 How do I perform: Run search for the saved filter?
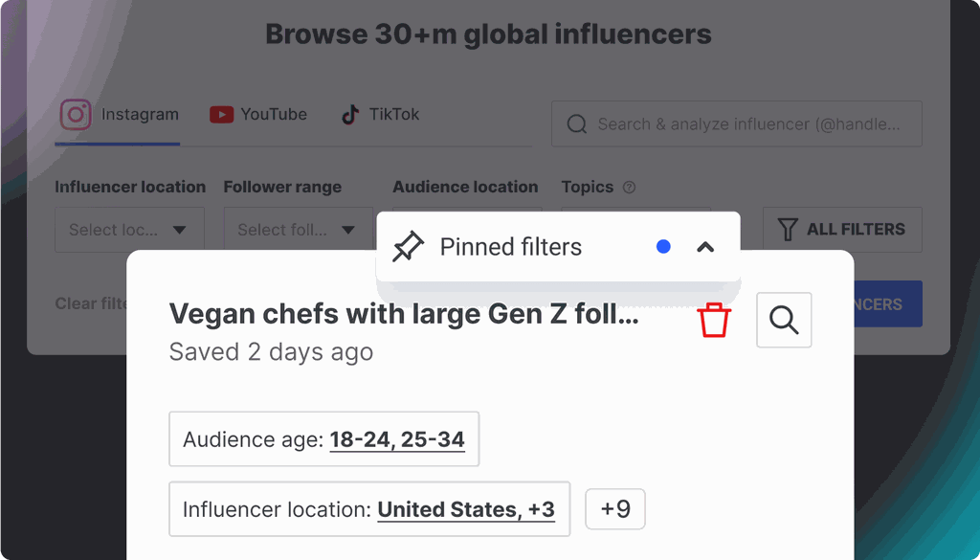click(784, 320)
